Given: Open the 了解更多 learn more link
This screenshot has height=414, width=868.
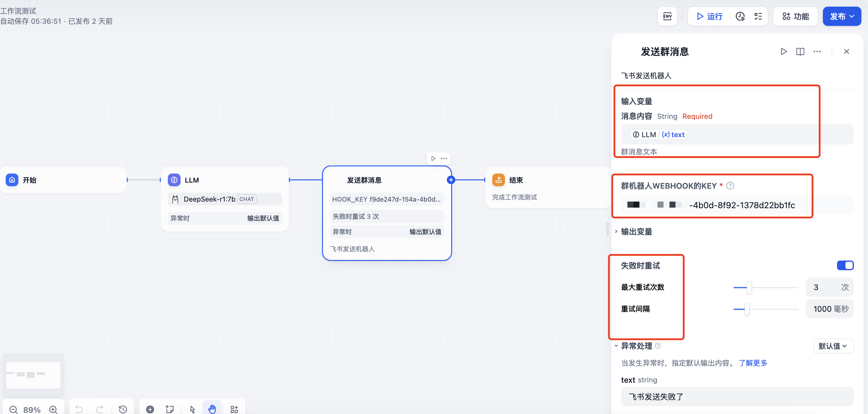Looking at the screenshot, I should pos(753,363).
